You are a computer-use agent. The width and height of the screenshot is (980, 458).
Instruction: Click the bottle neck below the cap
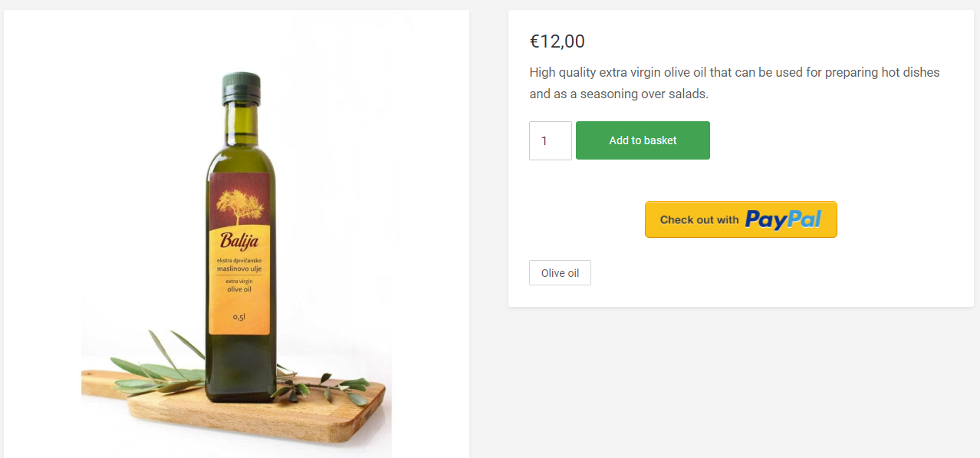(x=241, y=124)
